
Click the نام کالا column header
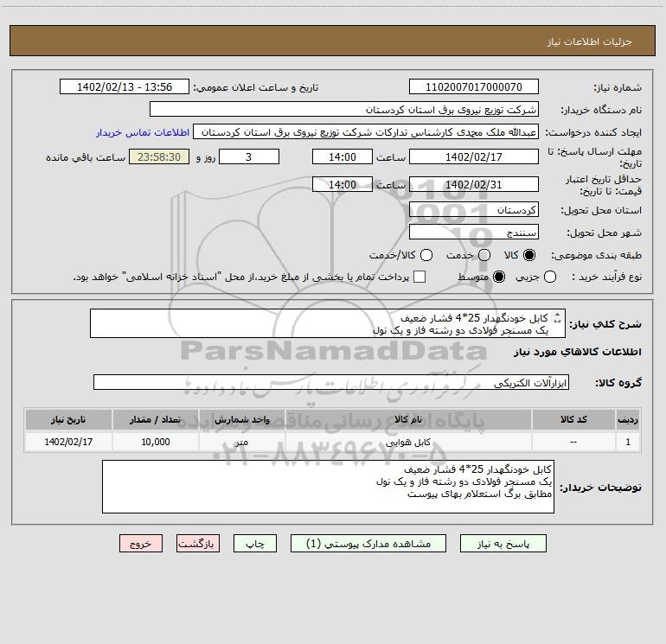pyautogui.click(x=408, y=419)
